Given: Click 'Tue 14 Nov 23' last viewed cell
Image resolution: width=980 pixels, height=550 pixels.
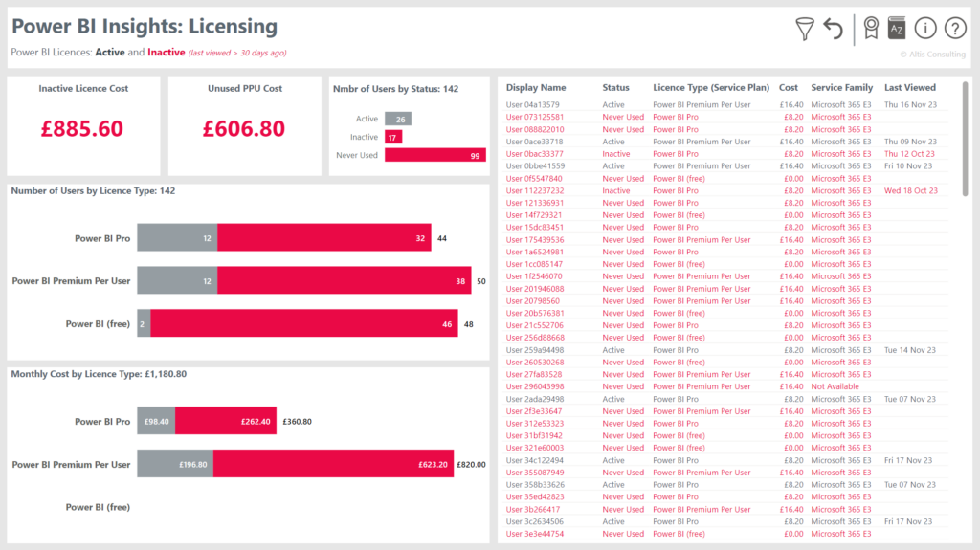Looking at the screenshot, I should (x=910, y=350).
